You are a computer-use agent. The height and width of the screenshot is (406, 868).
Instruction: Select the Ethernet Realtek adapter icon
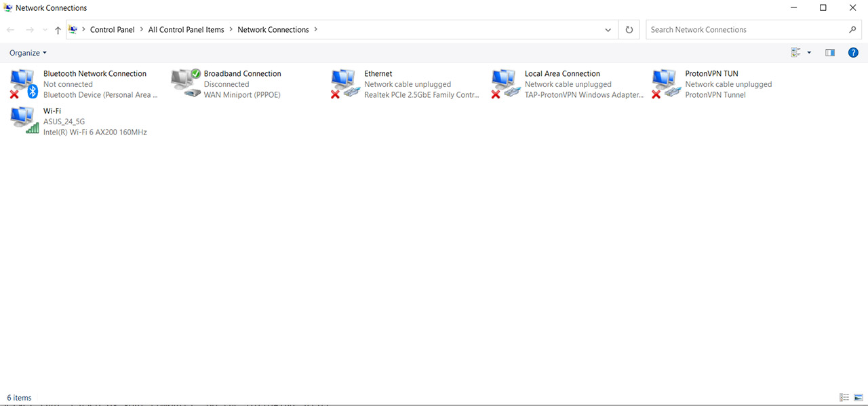[x=345, y=84]
